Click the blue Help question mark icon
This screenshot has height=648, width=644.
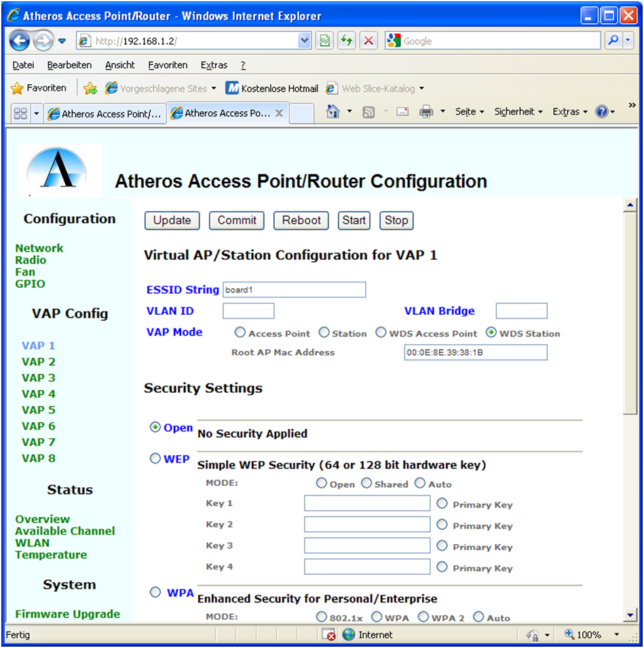click(x=602, y=111)
